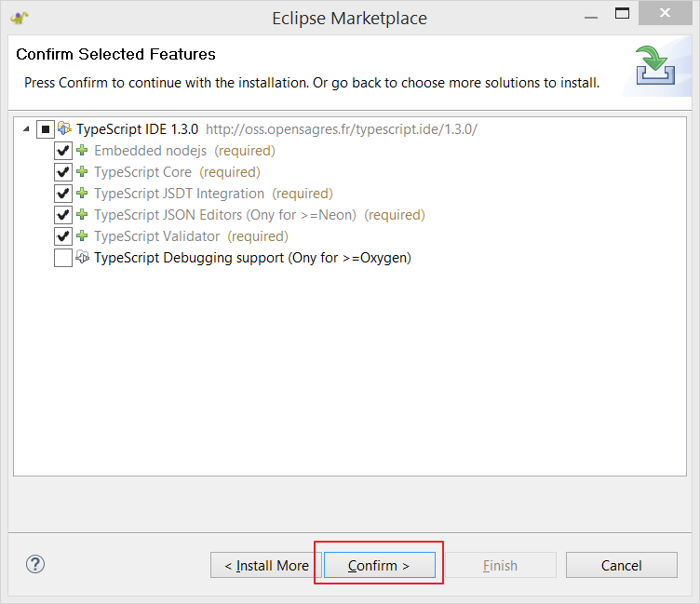Click the plus icon beside TypeScript Core
Image resolution: width=700 pixels, height=604 pixels.
coord(82,171)
